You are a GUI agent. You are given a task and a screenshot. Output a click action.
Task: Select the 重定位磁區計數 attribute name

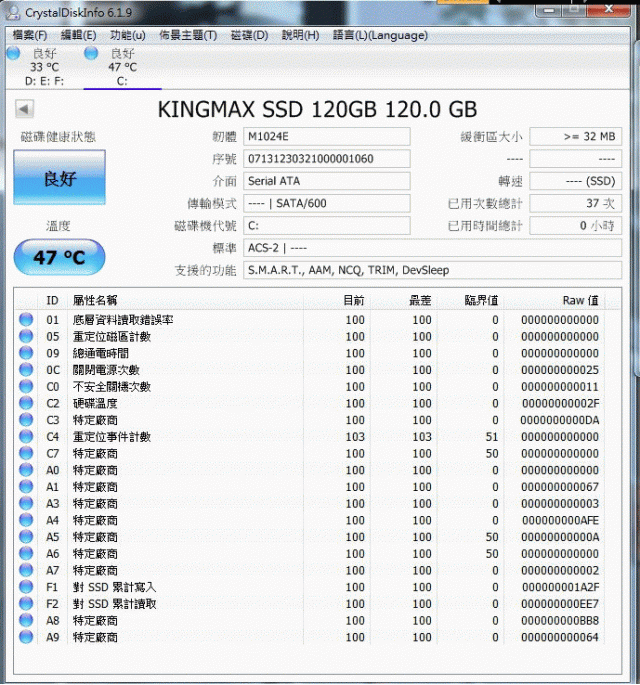tap(111, 336)
